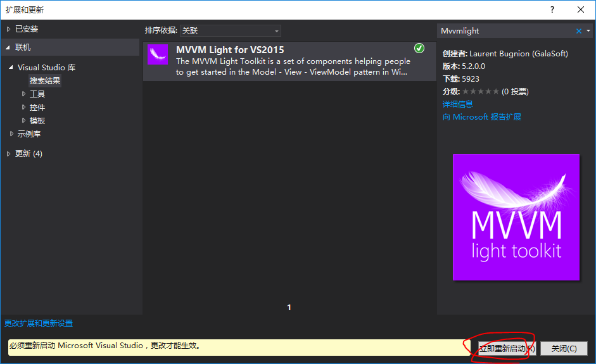Image resolution: width=596 pixels, height=364 pixels.
Task: Click the star rating for the extension
Action: click(481, 92)
